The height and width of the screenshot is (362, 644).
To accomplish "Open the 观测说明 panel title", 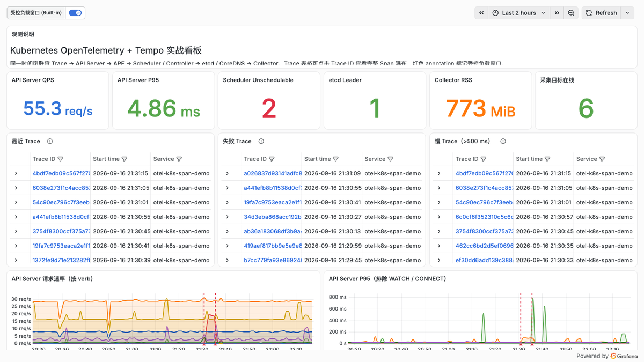I will coord(23,34).
